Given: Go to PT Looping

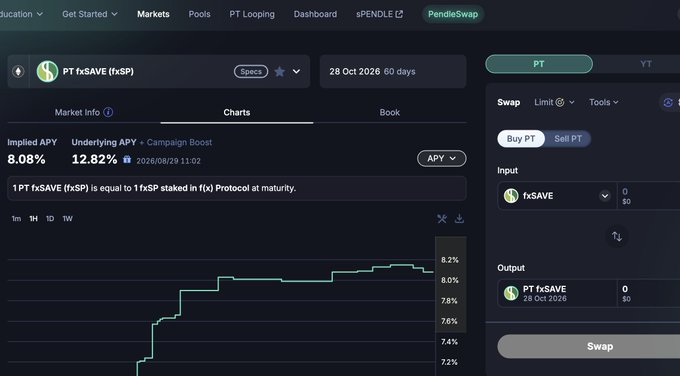Looking at the screenshot, I should tap(252, 14).
